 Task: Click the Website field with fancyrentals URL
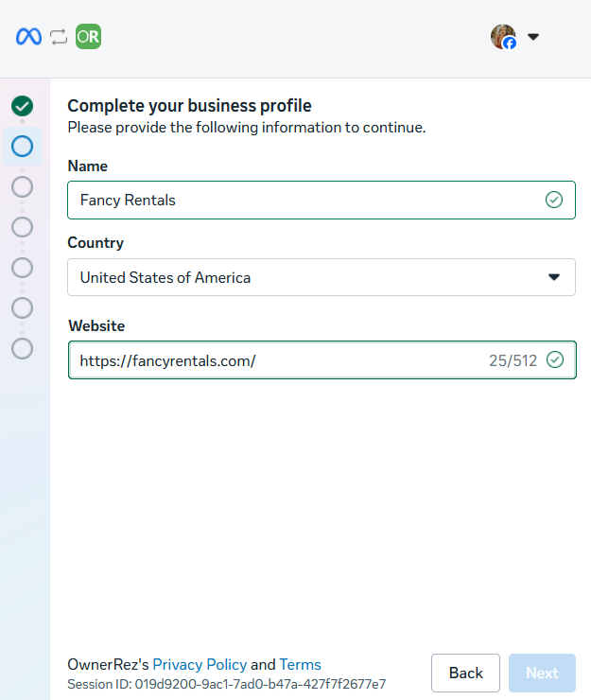point(322,360)
